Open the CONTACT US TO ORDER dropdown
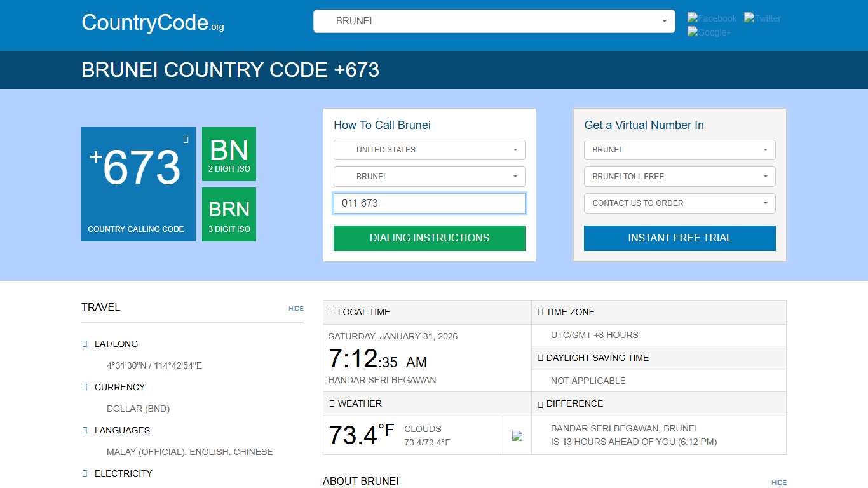This screenshot has width=868, height=488. click(x=679, y=203)
